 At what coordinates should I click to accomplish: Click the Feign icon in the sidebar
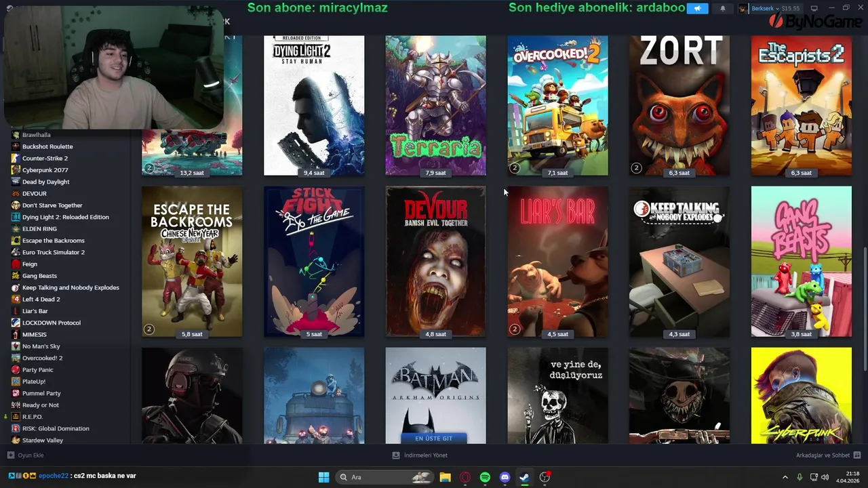pos(16,264)
